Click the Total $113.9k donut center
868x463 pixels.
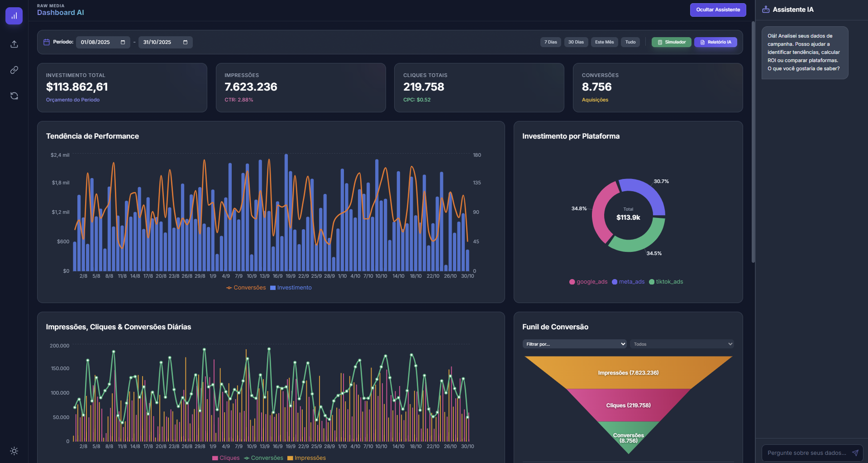pos(628,214)
